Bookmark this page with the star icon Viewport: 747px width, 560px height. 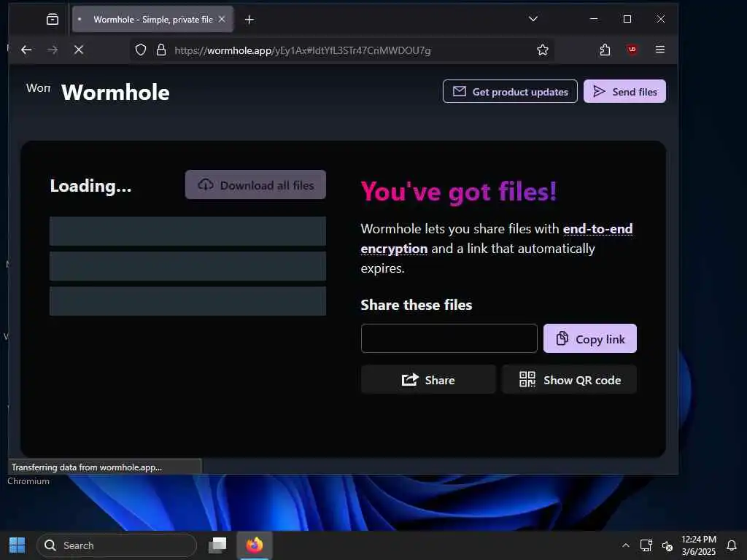tap(542, 50)
